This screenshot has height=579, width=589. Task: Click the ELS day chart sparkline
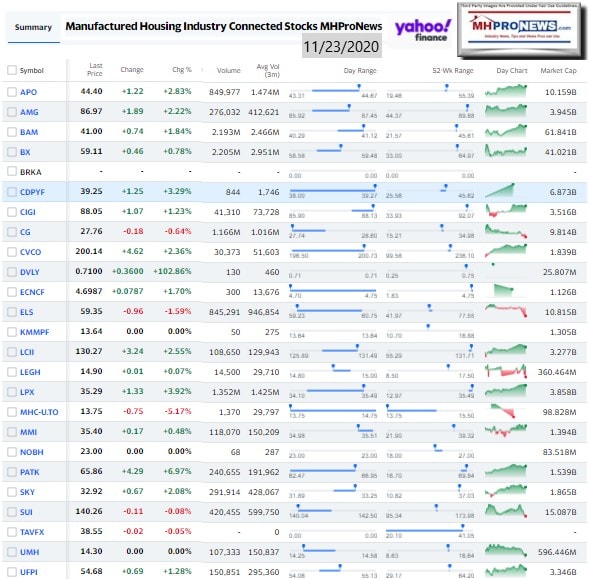tap(506, 311)
